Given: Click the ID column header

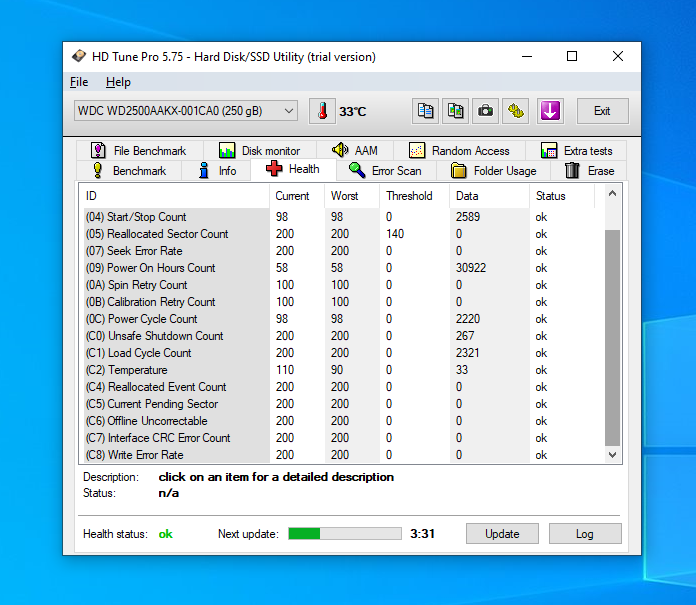Looking at the screenshot, I should point(174,196).
